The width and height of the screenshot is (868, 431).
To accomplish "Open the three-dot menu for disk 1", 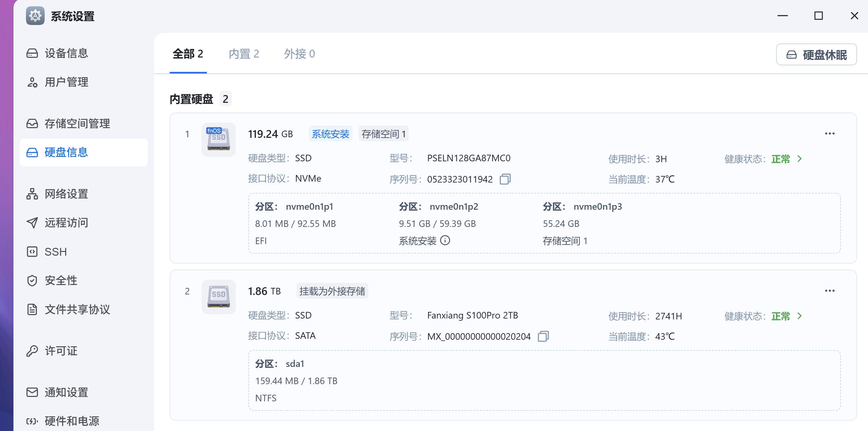I will coord(830,133).
